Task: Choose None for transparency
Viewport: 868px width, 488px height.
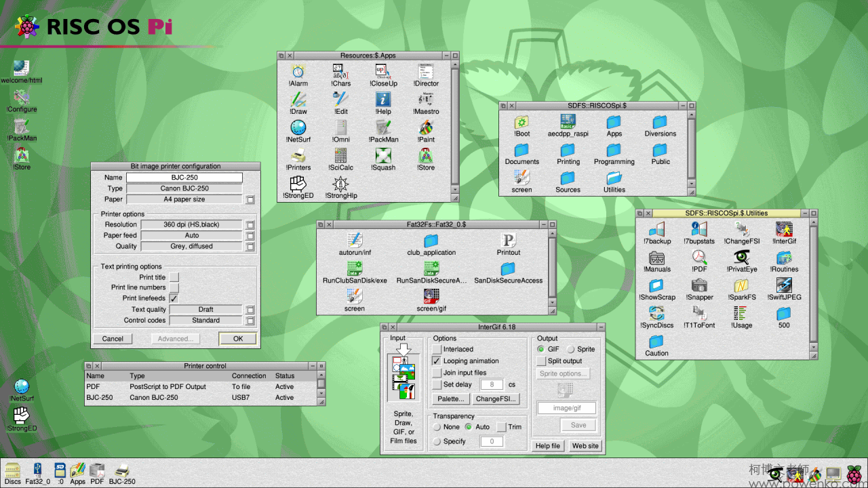Action: pyautogui.click(x=437, y=427)
